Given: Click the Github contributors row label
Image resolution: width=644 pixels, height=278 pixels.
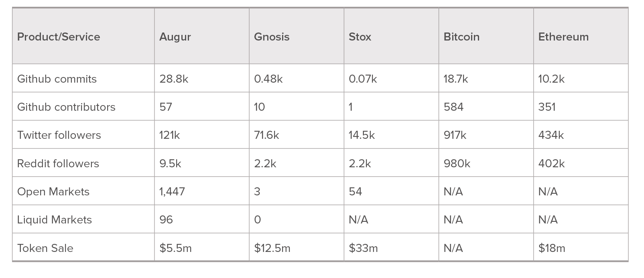Looking at the screenshot, I should (83, 106).
